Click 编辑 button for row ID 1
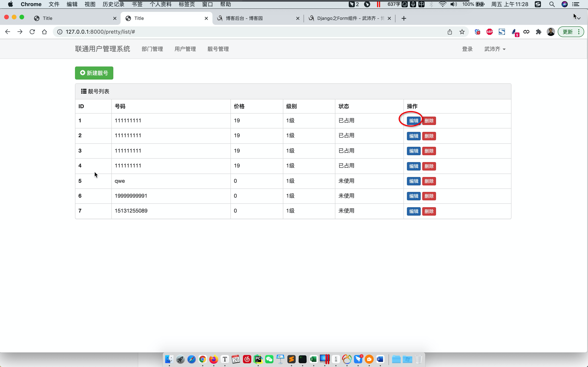Screen dimensions: 588x367 (x=414, y=121)
